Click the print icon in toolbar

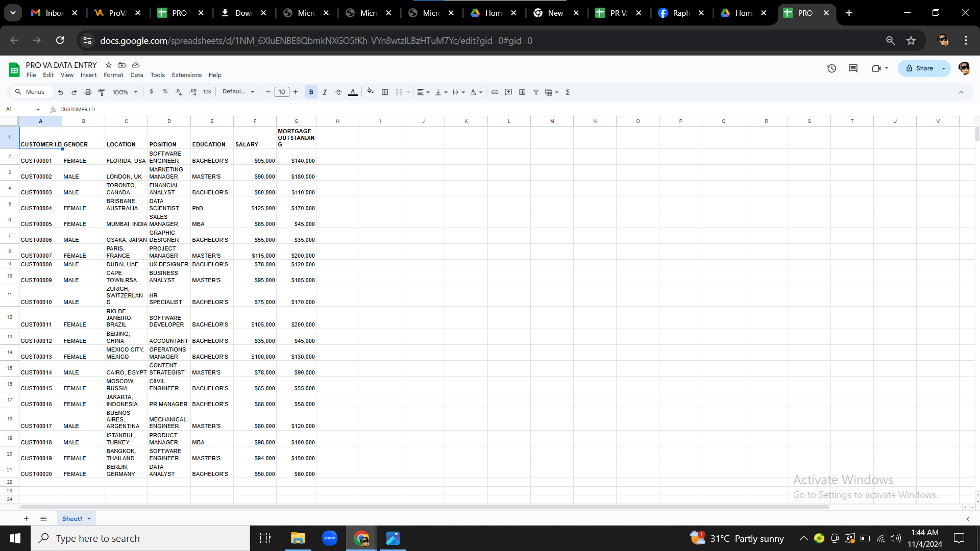point(88,92)
